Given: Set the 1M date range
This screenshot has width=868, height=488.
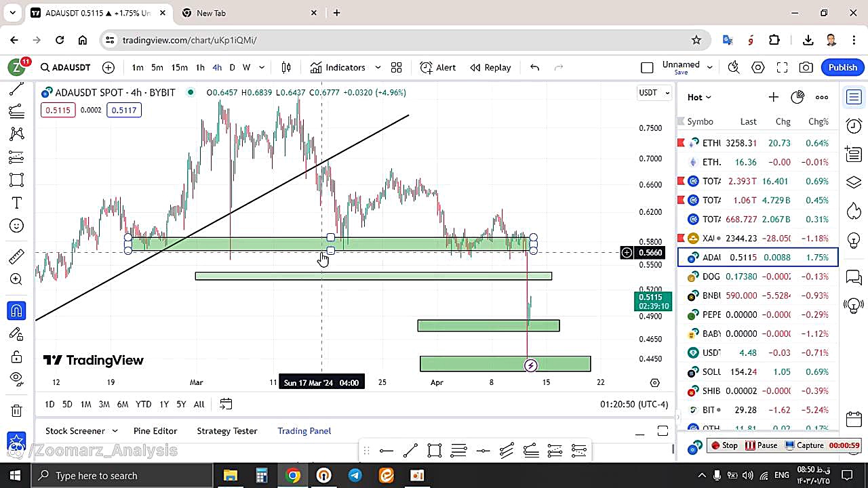Looking at the screenshot, I should 85,404.
